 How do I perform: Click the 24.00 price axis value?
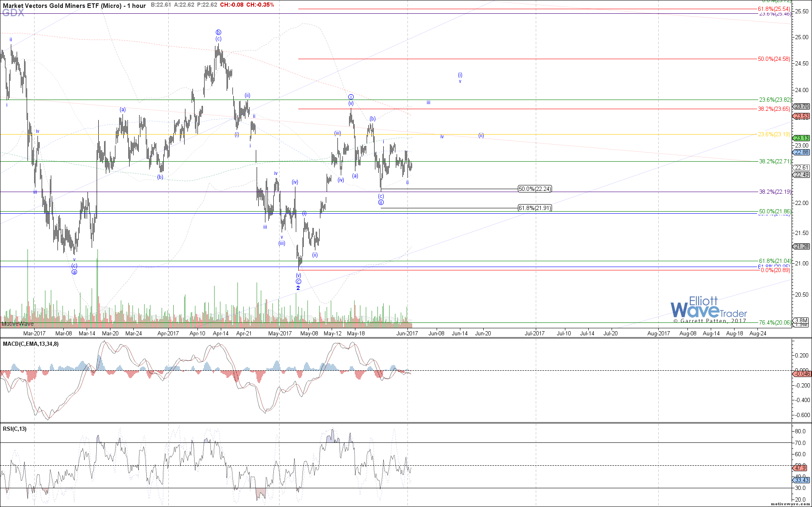tap(802, 90)
